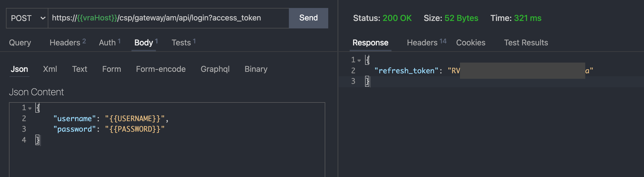
Task: Collapse the response JSON using line 1 arrow
Action: pyautogui.click(x=359, y=60)
